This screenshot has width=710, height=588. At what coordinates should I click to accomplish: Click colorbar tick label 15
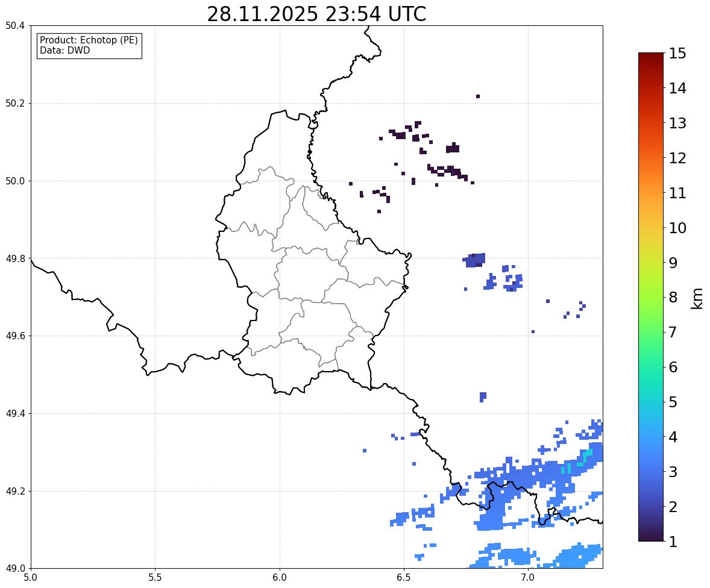[x=677, y=54]
